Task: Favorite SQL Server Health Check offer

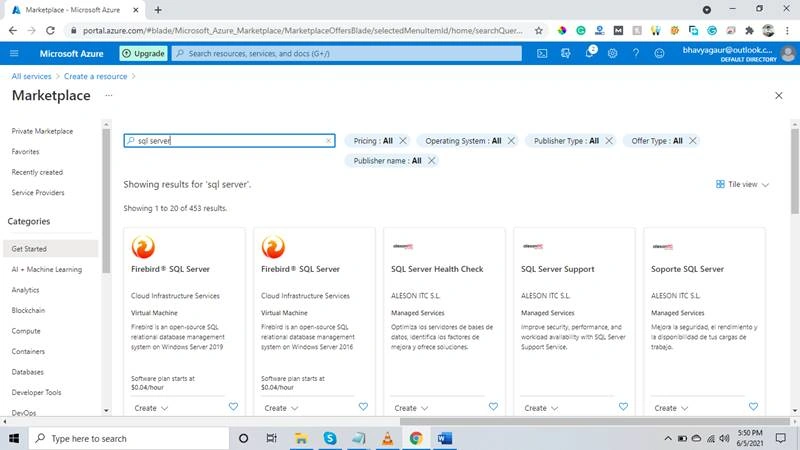Action: tap(493, 407)
